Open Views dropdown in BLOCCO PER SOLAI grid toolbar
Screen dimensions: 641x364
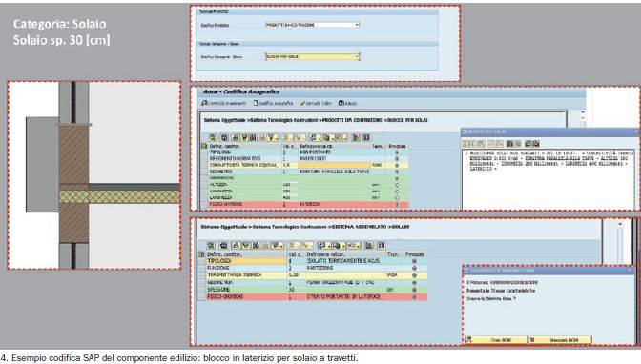[x=328, y=137]
